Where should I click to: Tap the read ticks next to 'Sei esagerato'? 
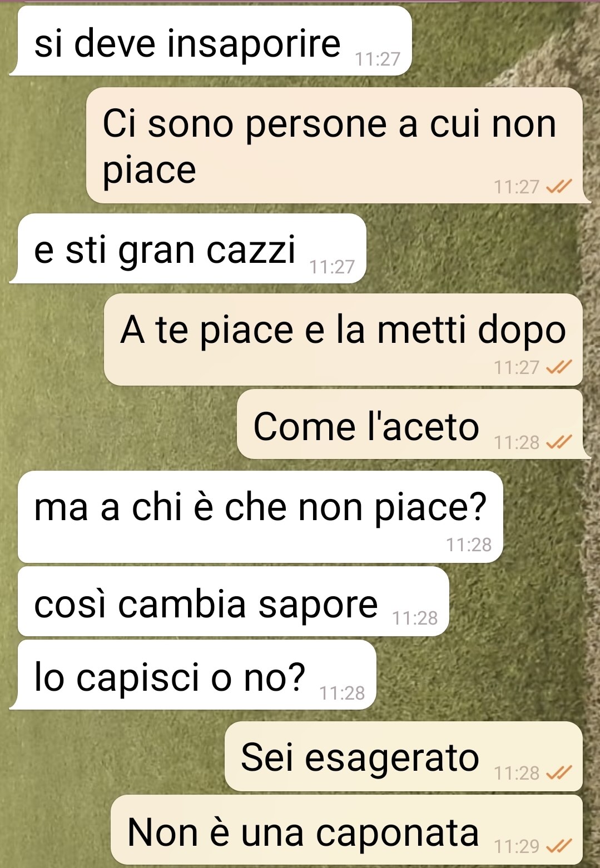[559, 773]
